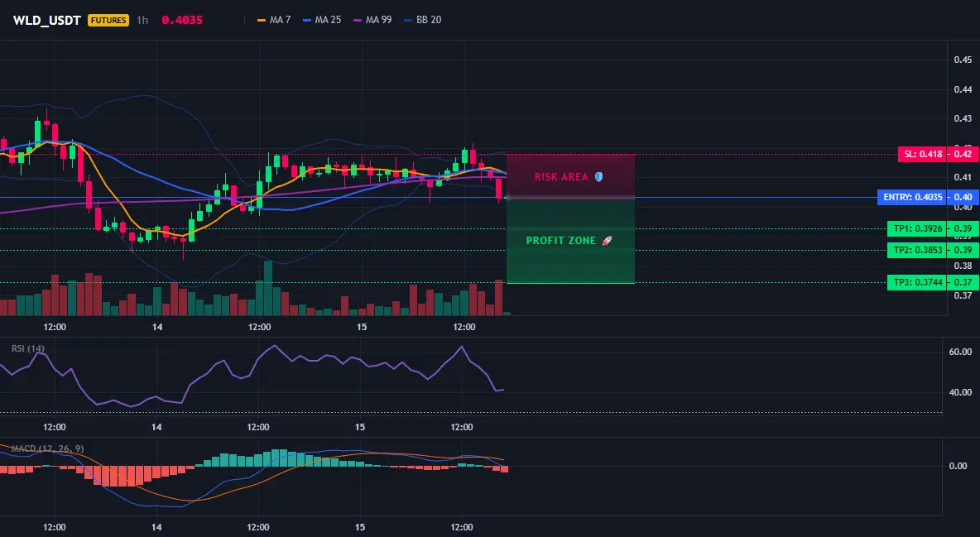The width and height of the screenshot is (980, 537).
Task: Click the 0.43 value on the price axis
Action: [963, 118]
